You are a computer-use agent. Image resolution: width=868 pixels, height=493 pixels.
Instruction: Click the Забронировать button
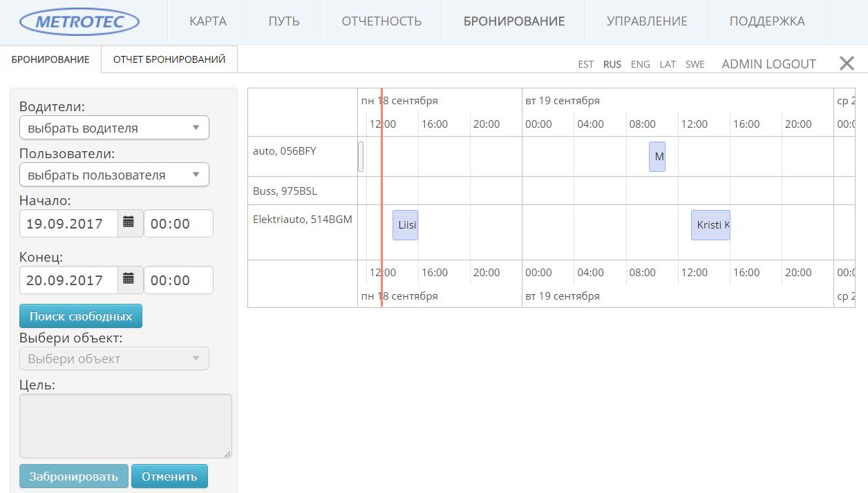pos(74,476)
